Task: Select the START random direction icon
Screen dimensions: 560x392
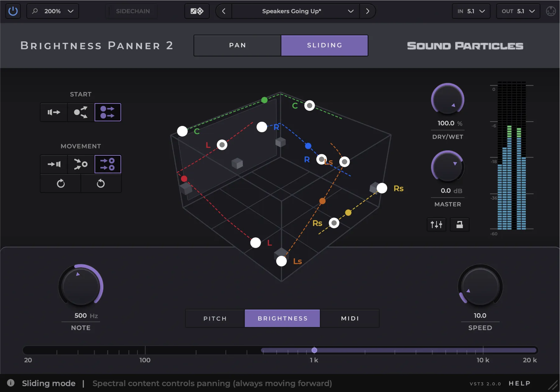Action: [81, 112]
